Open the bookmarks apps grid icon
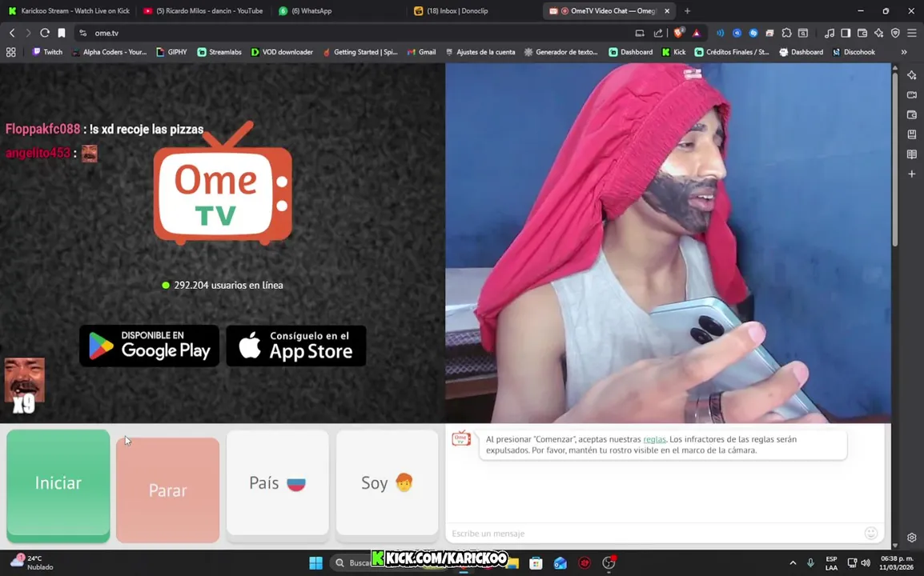 [x=10, y=52]
